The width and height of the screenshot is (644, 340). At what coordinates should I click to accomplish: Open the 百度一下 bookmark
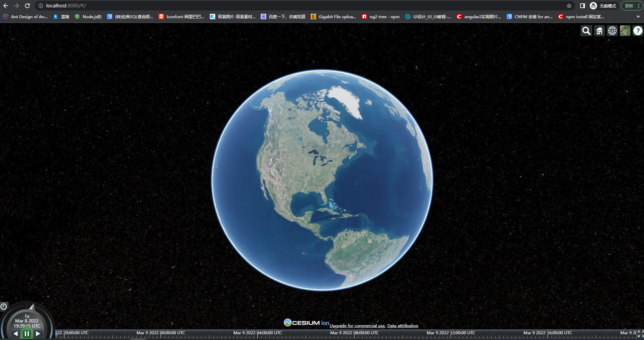283,17
